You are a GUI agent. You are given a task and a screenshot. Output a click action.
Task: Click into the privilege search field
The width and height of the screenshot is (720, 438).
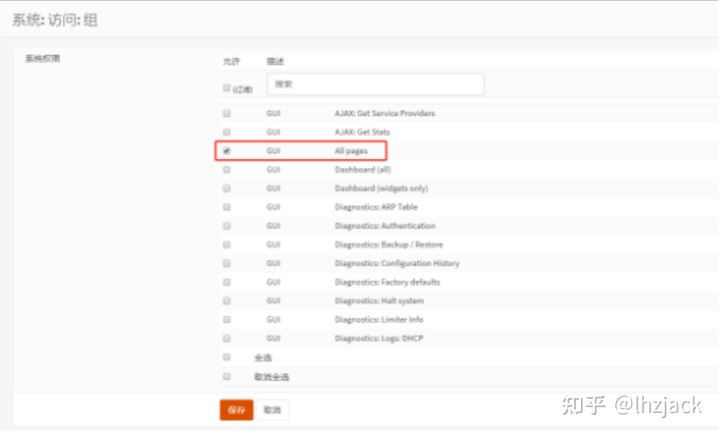click(375, 84)
